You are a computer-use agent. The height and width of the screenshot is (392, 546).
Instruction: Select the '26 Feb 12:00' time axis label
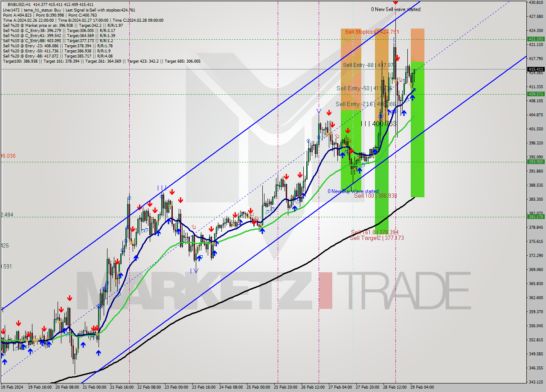pos(313,387)
